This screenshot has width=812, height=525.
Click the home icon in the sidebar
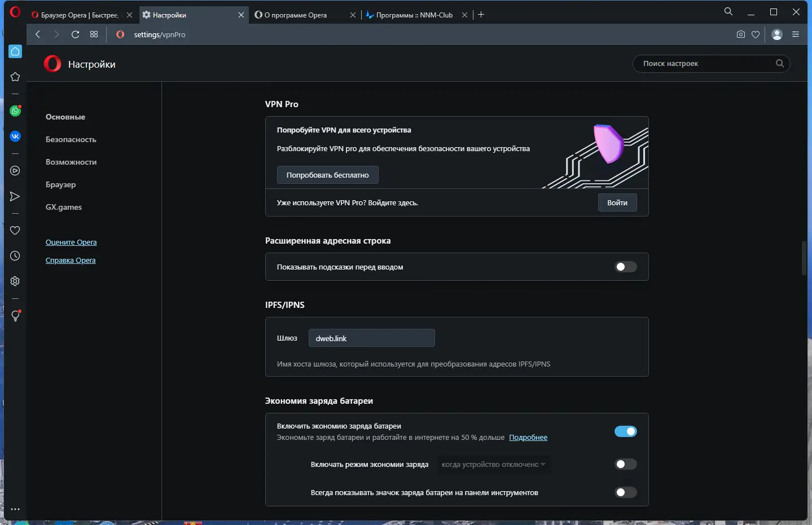click(x=15, y=51)
